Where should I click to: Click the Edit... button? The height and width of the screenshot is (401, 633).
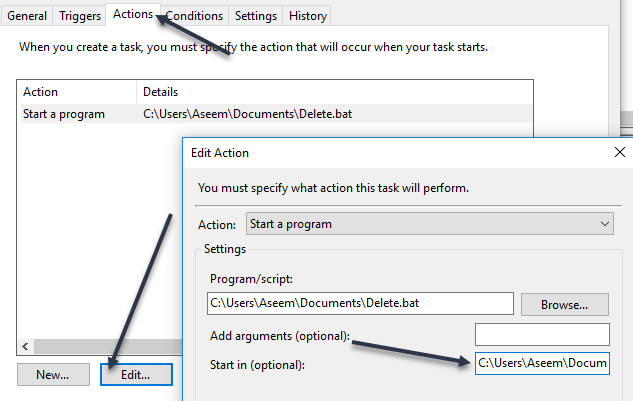(136, 375)
